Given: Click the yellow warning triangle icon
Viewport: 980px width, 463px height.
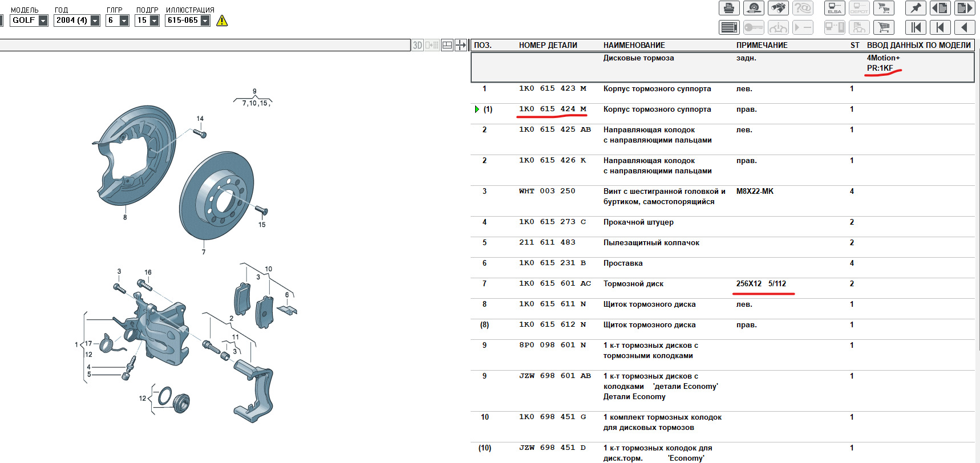Looking at the screenshot, I should 222,21.
